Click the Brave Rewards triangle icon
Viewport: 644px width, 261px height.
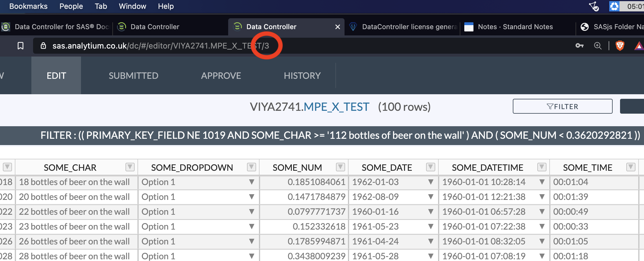pyautogui.click(x=639, y=46)
